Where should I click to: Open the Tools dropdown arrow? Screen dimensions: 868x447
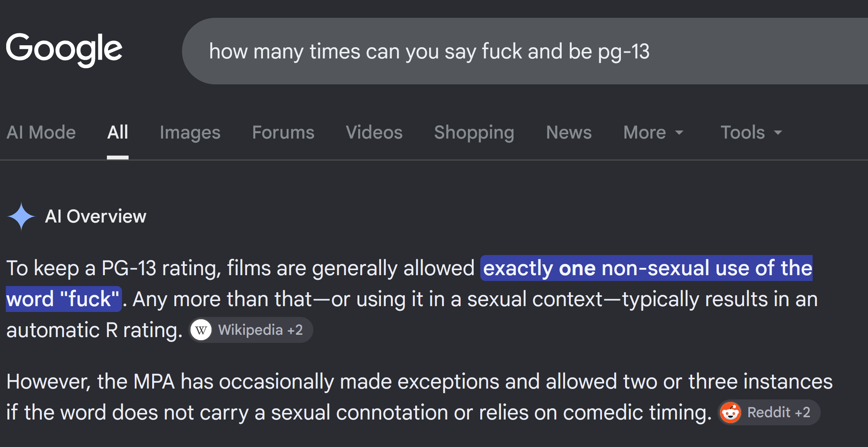[x=778, y=133]
